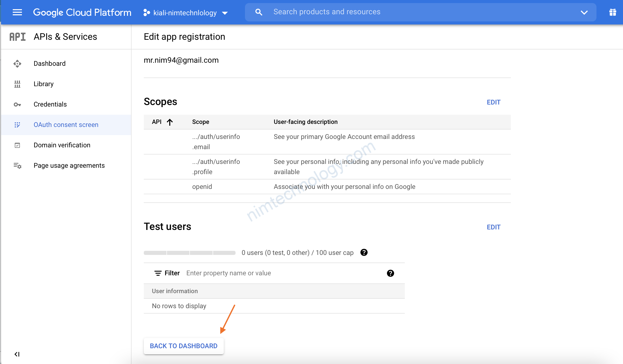Viewport: 623px width, 364px height.
Task: Open Domain verification in sidebar
Action: (66, 145)
